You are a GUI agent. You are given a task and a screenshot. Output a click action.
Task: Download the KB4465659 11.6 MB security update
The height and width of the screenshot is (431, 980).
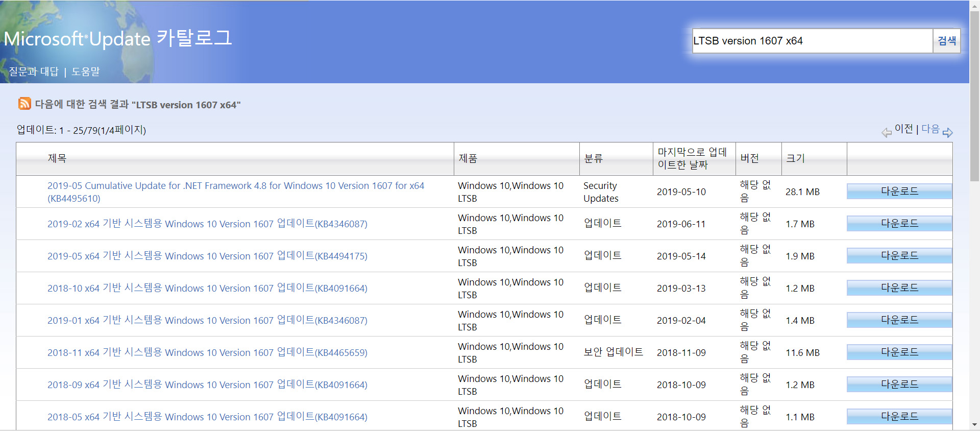[899, 352]
